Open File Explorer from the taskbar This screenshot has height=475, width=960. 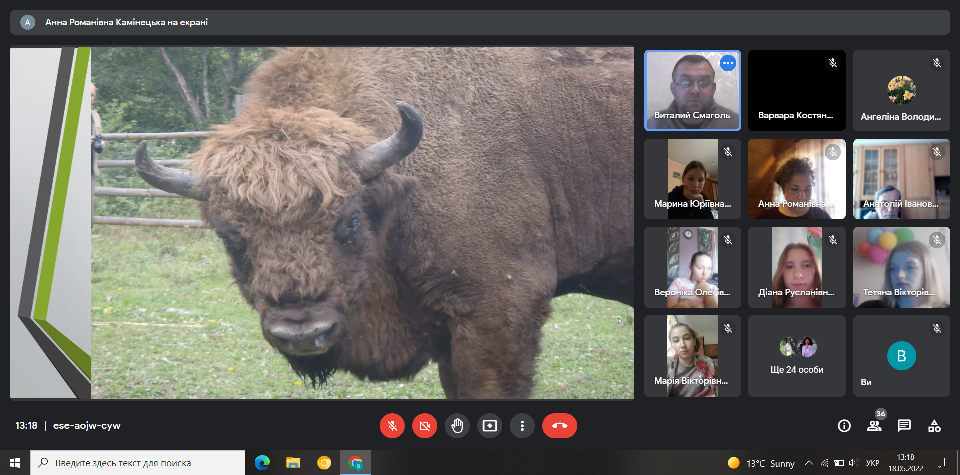coord(293,462)
